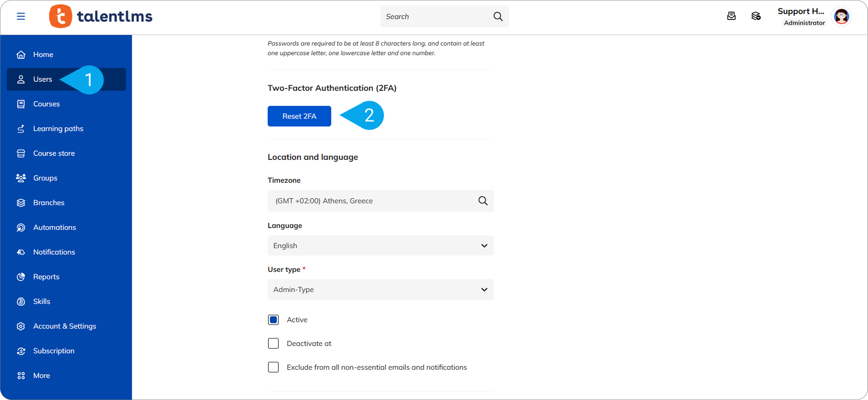
Task: Open the Home icon in sidebar
Action: [x=21, y=54]
